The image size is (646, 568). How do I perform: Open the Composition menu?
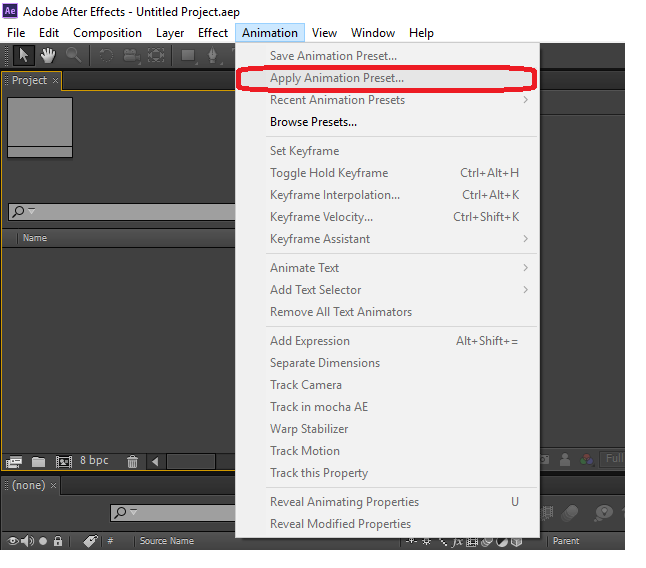(x=108, y=33)
